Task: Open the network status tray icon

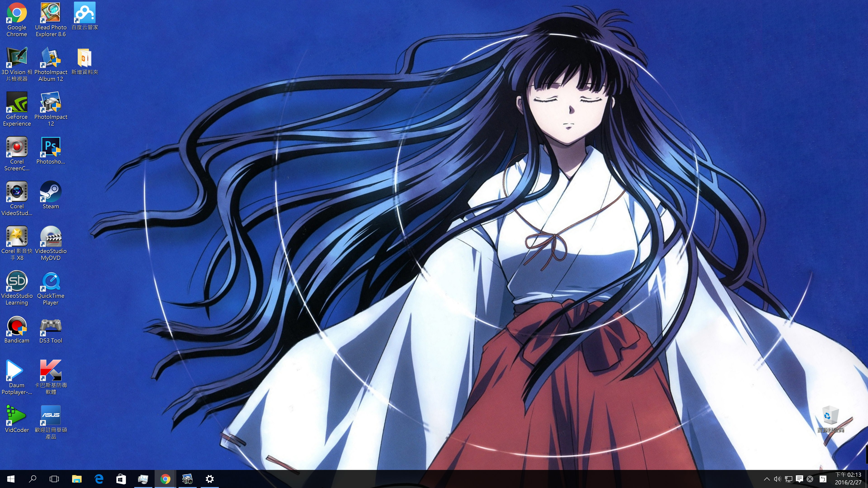Action: coord(788,479)
